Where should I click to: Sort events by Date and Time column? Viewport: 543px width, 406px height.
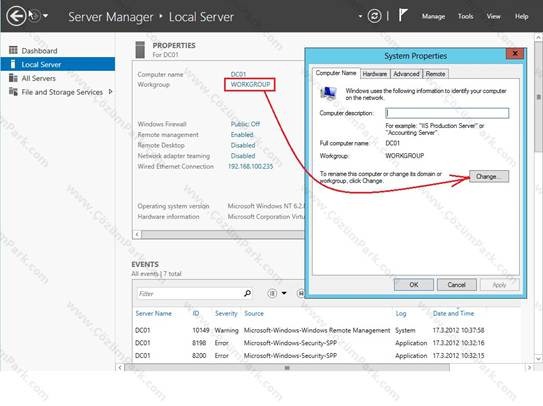pyautogui.click(x=453, y=314)
